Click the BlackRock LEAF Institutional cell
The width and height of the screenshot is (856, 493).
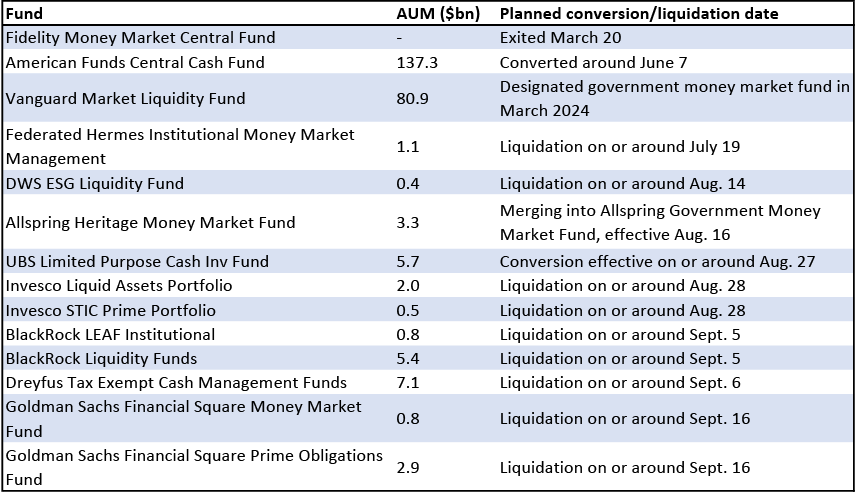110,334
